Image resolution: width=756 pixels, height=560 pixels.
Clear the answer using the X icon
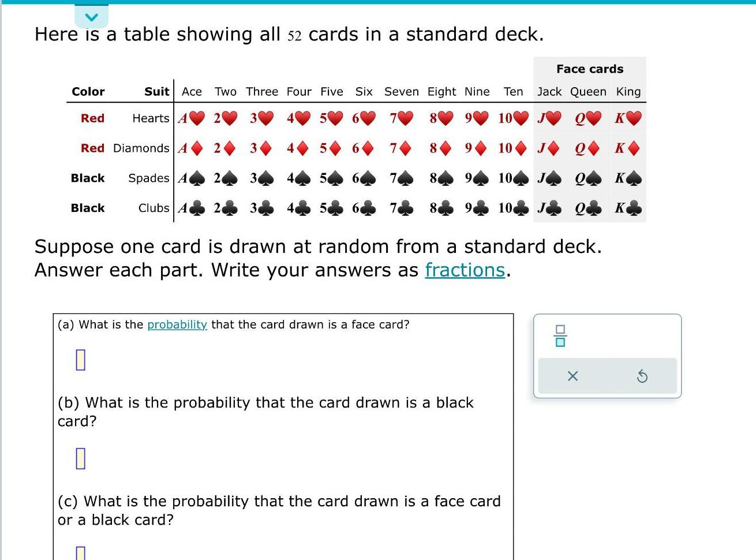pos(572,376)
